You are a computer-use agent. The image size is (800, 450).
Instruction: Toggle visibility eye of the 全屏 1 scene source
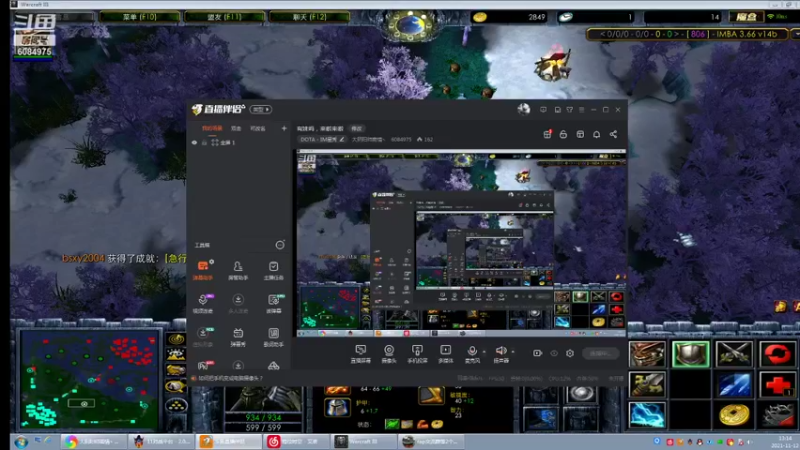pos(194,143)
